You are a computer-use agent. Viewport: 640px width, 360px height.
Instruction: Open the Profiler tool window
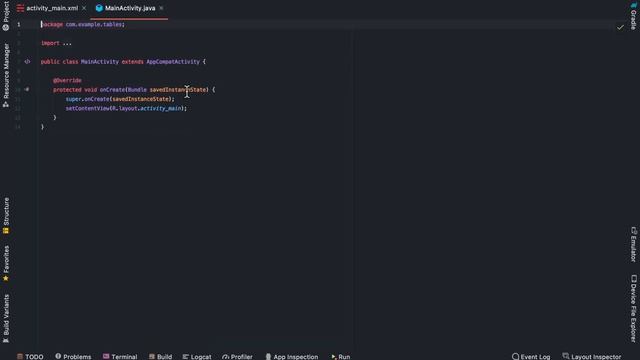point(238,356)
